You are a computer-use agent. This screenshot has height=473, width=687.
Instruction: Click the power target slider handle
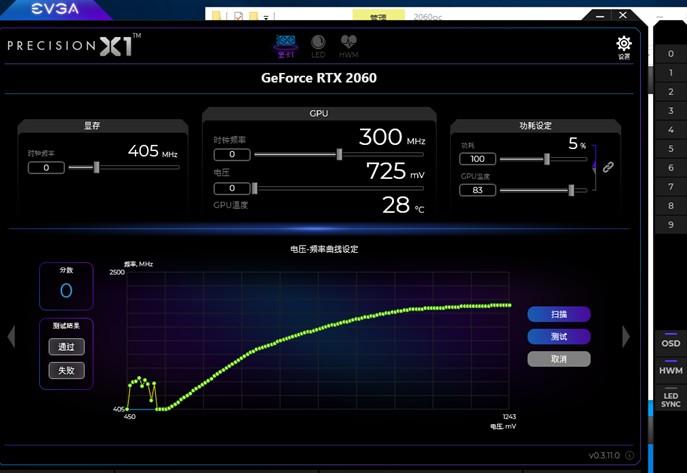(x=547, y=159)
